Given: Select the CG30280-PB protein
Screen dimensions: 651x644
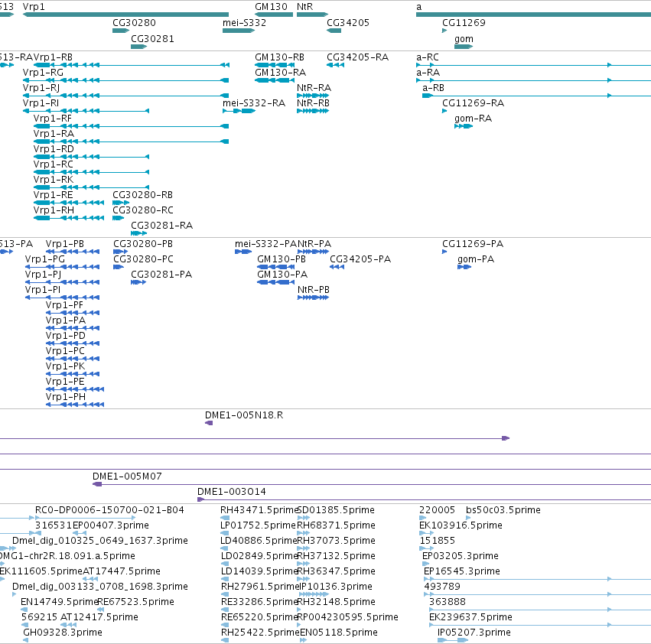Looking at the screenshot, I should pos(120,252).
